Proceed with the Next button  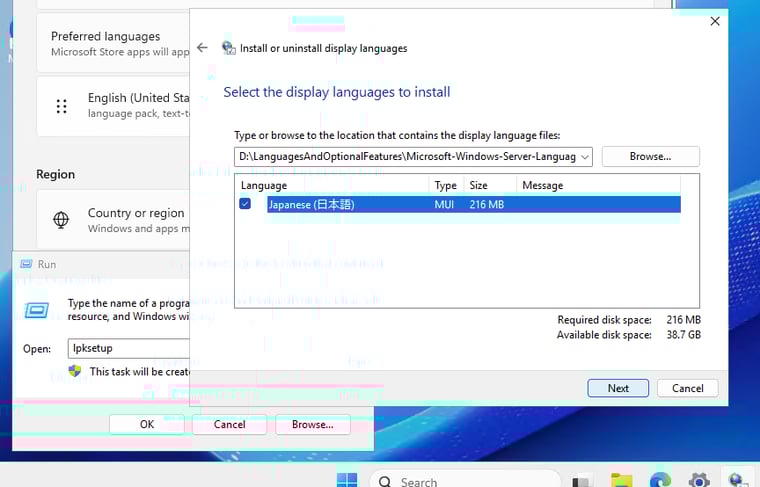tap(618, 388)
